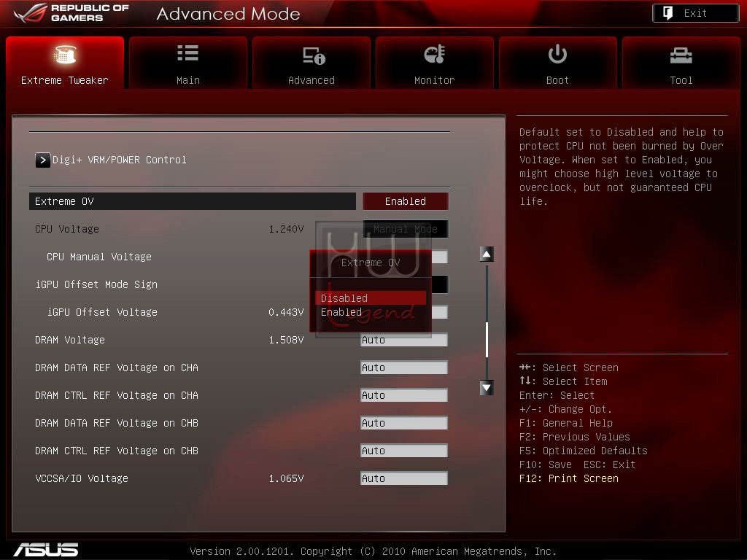Open the Extreme Tweaker tab
The height and width of the screenshot is (560, 747).
[x=65, y=63]
